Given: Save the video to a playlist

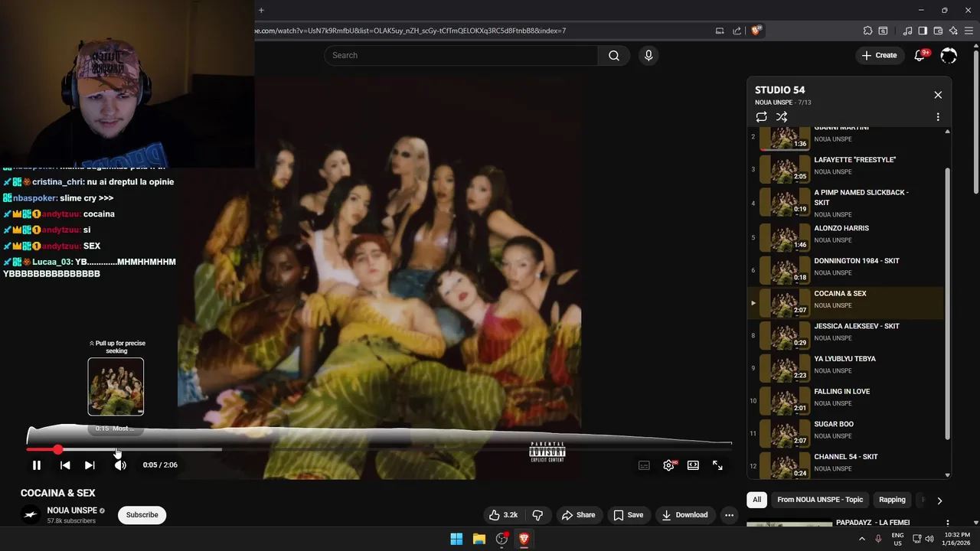Looking at the screenshot, I should (x=629, y=515).
